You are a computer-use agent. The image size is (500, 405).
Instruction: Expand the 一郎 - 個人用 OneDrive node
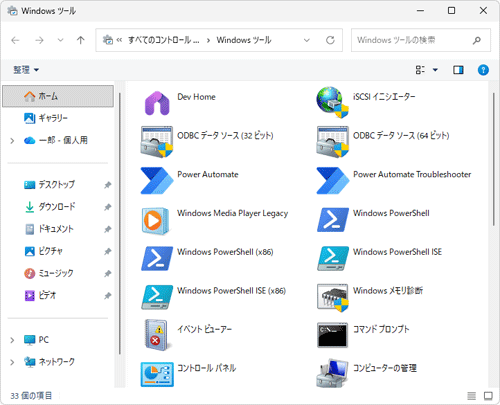[12, 141]
